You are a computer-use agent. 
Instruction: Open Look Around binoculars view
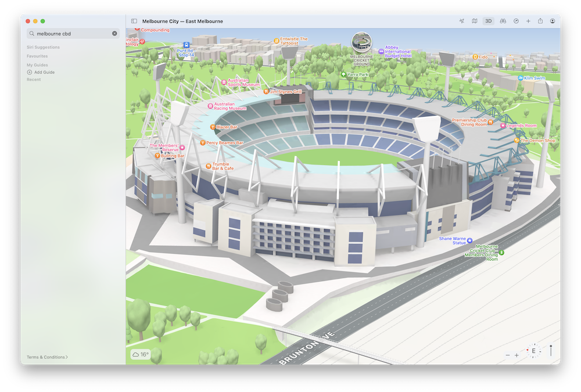click(503, 21)
